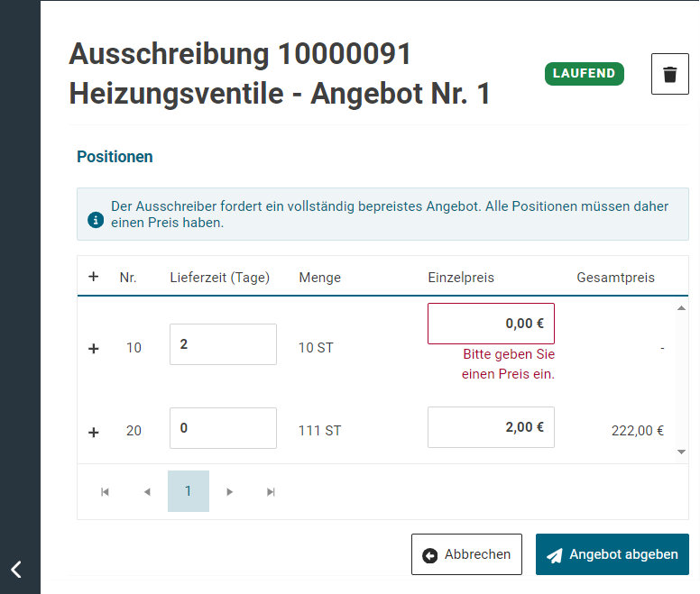Submit offer with Angebot abgeben

(x=612, y=554)
